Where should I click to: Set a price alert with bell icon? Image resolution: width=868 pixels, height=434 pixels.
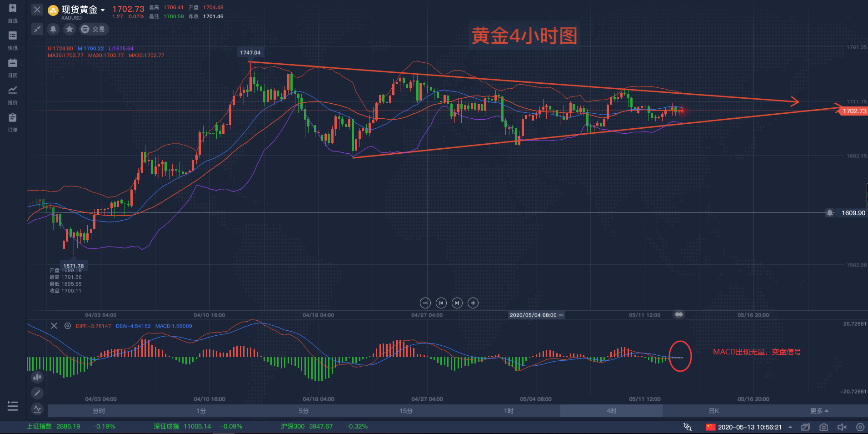click(x=53, y=29)
